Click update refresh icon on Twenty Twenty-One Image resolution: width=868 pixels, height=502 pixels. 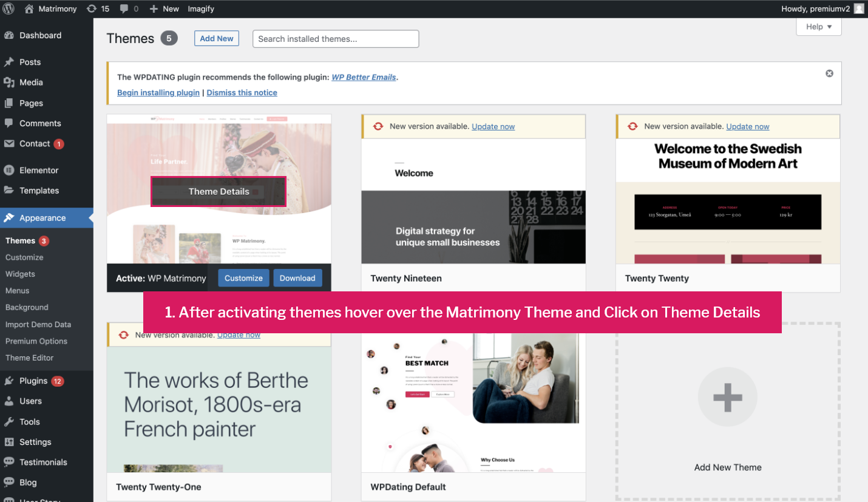124,334
